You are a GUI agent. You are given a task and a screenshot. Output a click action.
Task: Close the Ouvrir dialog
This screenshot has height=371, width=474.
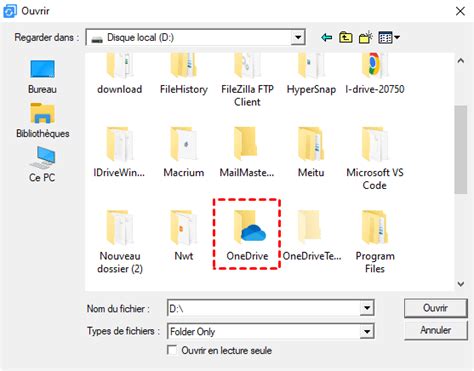[x=460, y=11]
